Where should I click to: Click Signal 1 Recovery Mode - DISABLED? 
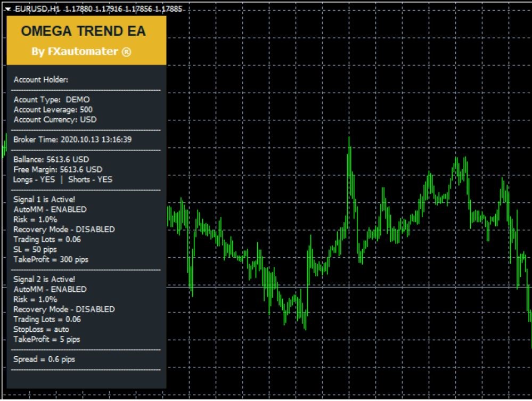point(64,230)
